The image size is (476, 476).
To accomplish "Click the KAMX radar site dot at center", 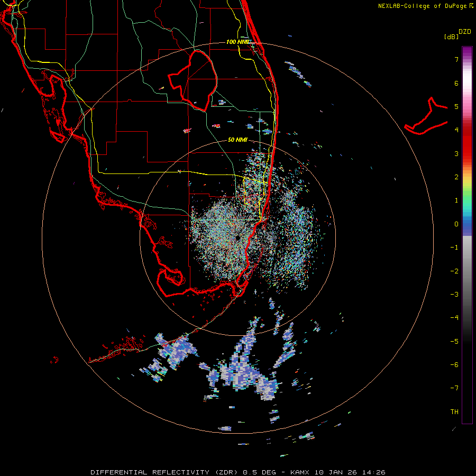I will (x=237, y=237).
